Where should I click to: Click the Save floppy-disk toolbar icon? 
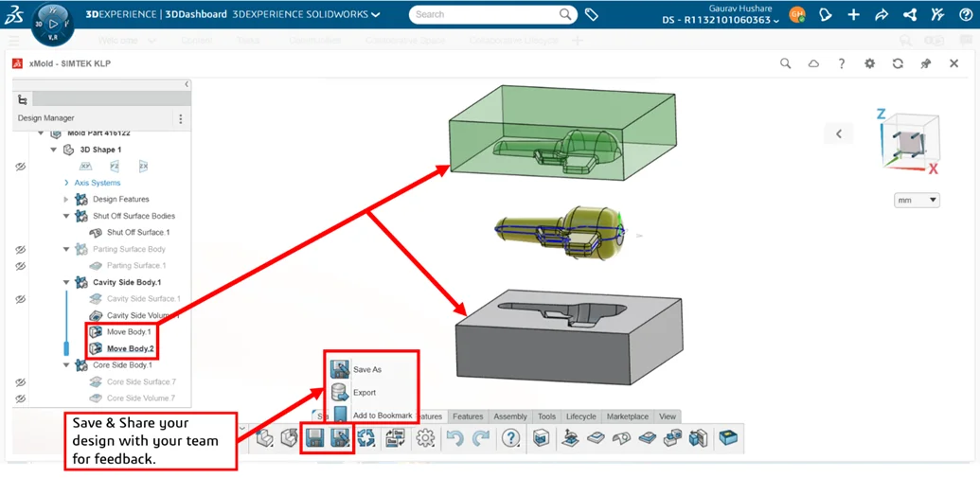313,438
